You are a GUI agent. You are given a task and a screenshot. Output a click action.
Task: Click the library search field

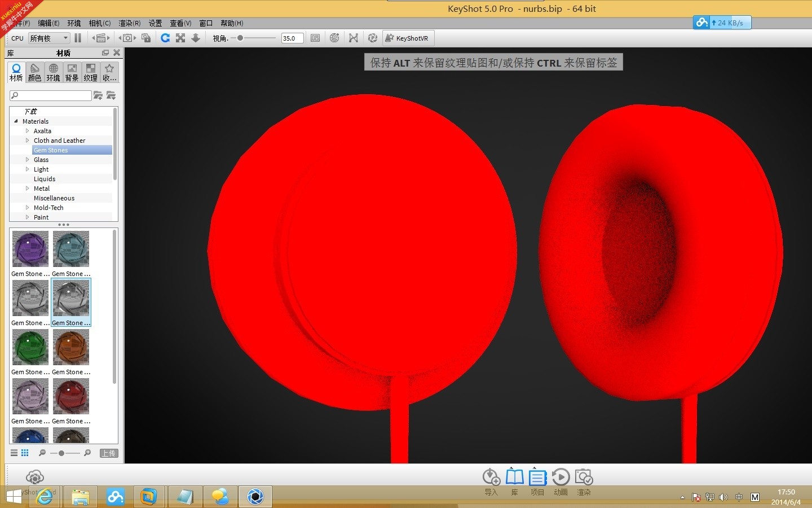point(51,95)
